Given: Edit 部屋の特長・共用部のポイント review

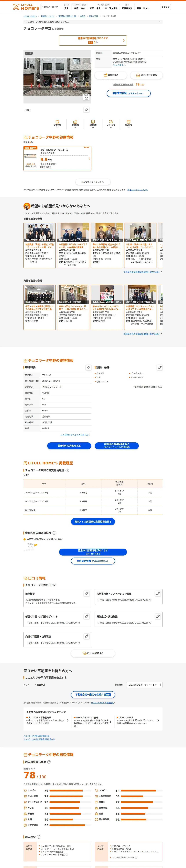Looking at the screenshot, I should point(86,616).
